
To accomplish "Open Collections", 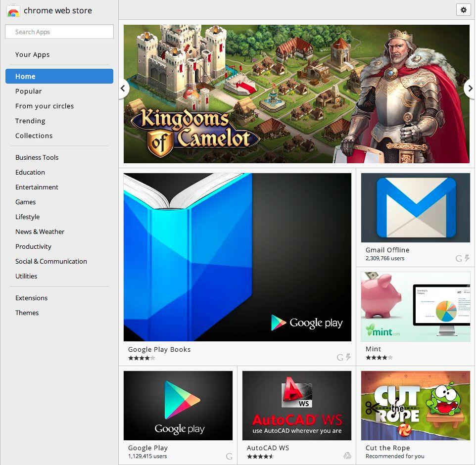I will (34, 136).
